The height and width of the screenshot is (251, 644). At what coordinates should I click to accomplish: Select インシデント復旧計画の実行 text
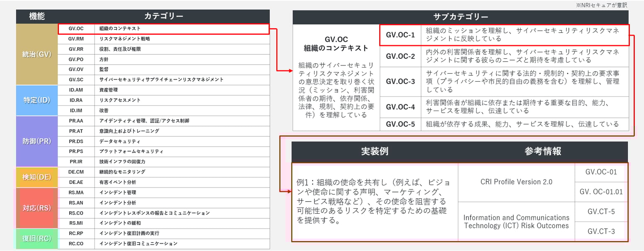[x=129, y=233]
